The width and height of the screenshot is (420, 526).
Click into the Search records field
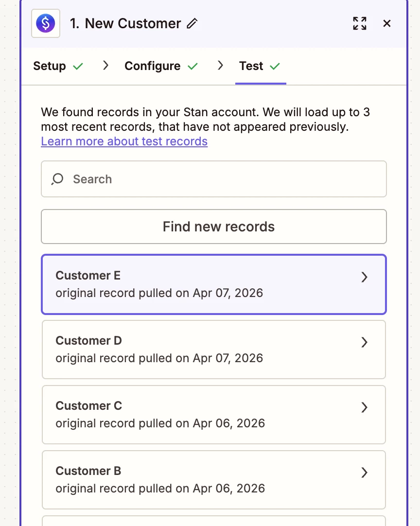coord(224,179)
